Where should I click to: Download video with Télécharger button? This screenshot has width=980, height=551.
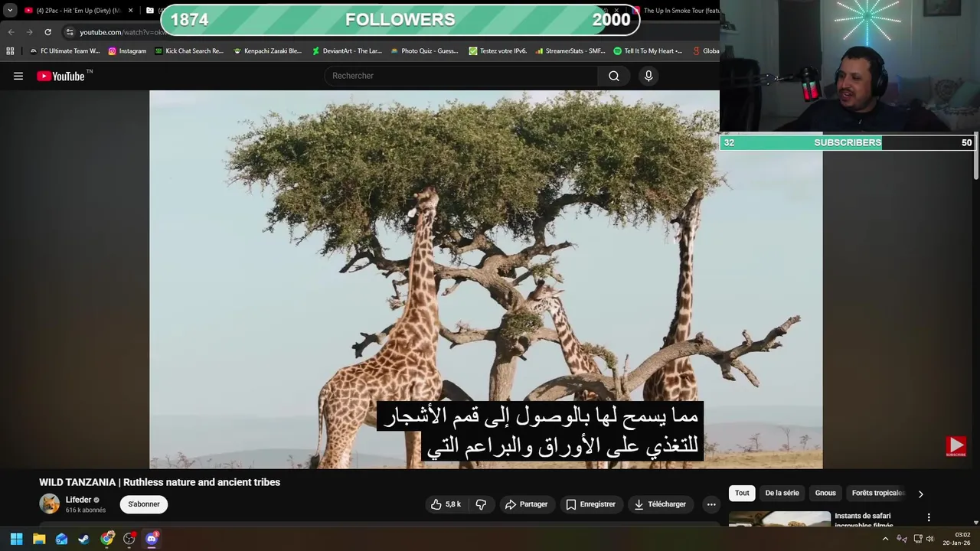pyautogui.click(x=660, y=504)
